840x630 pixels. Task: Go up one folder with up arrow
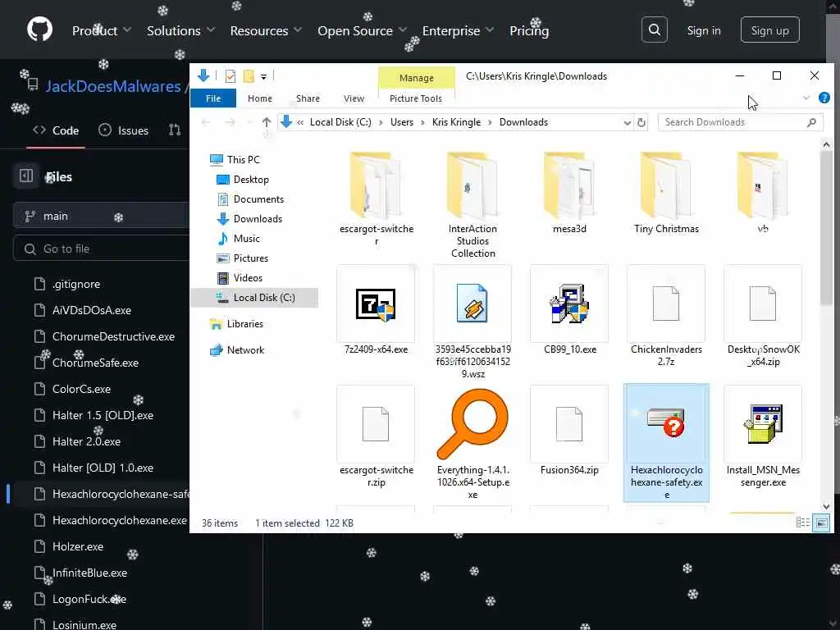coord(267,122)
